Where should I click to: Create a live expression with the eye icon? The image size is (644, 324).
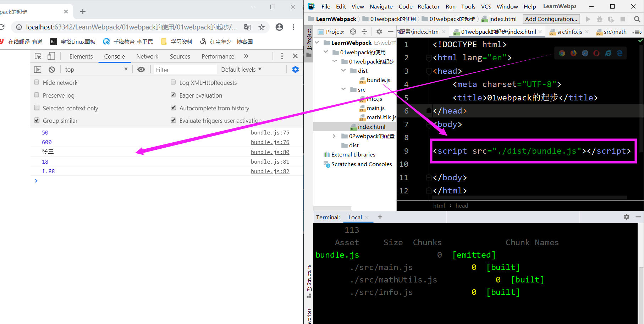click(x=141, y=70)
